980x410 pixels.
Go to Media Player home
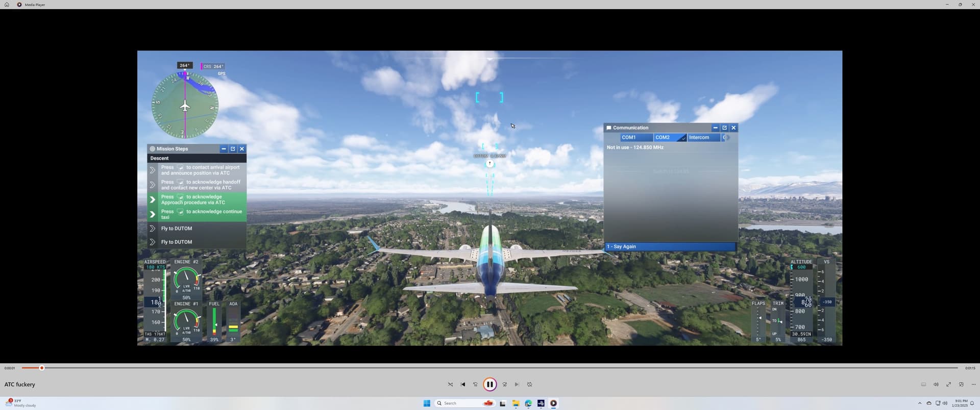pos(7,5)
